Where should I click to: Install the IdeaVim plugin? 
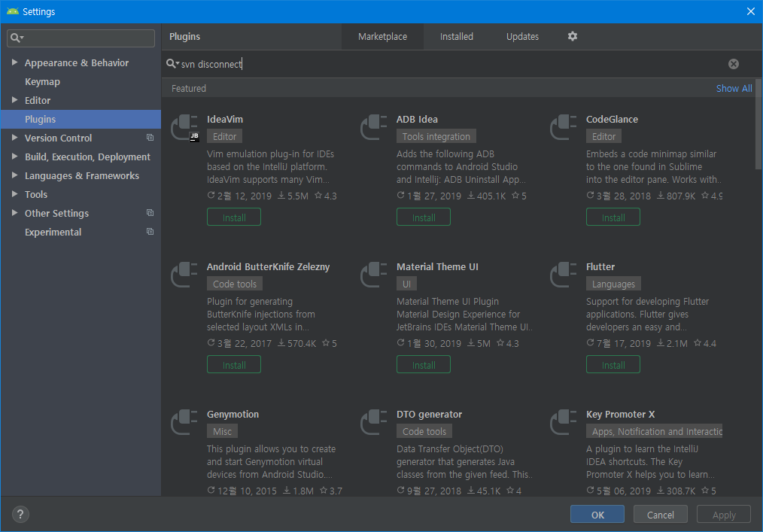234,217
